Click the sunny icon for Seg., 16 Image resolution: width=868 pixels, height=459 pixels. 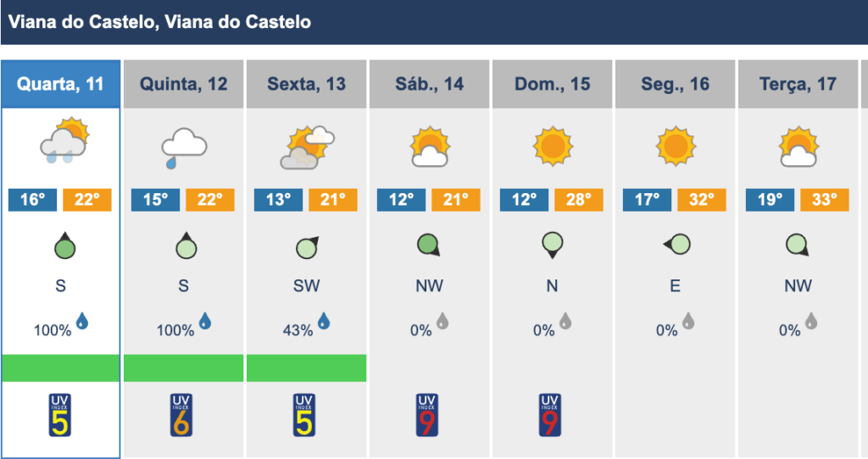coord(676,146)
